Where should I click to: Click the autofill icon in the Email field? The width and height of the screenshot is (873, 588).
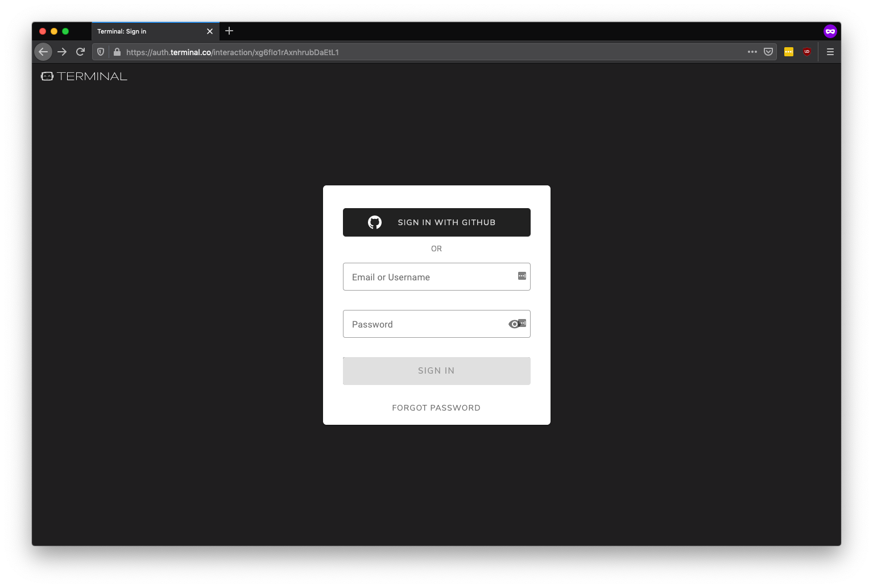coord(522,275)
